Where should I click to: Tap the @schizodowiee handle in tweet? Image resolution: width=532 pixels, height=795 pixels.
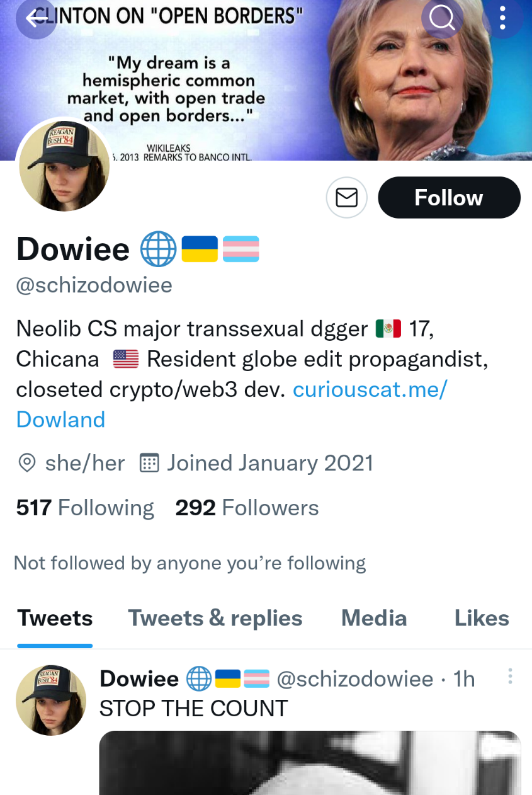pyautogui.click(x=355, y=679)
